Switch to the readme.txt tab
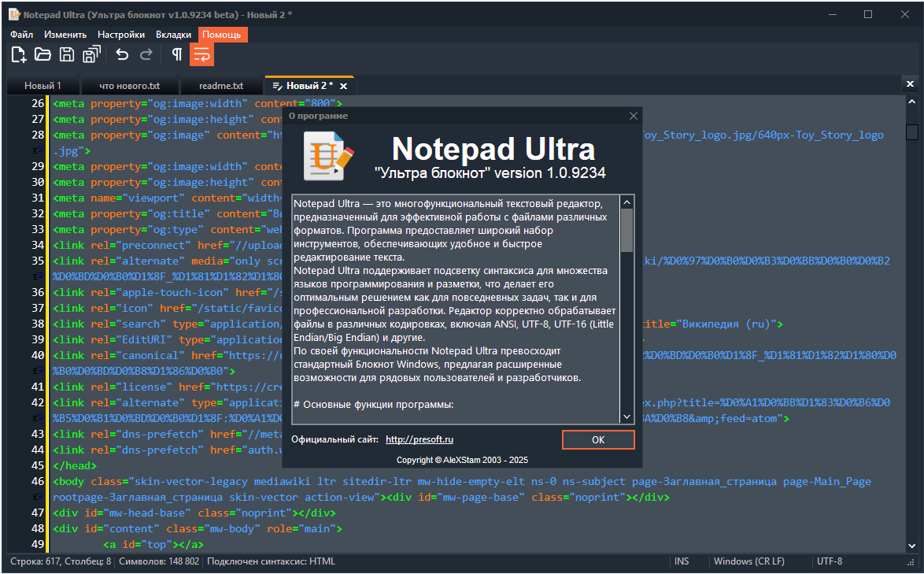The height and width of the screenshot is (574, 924). [221, 86]
